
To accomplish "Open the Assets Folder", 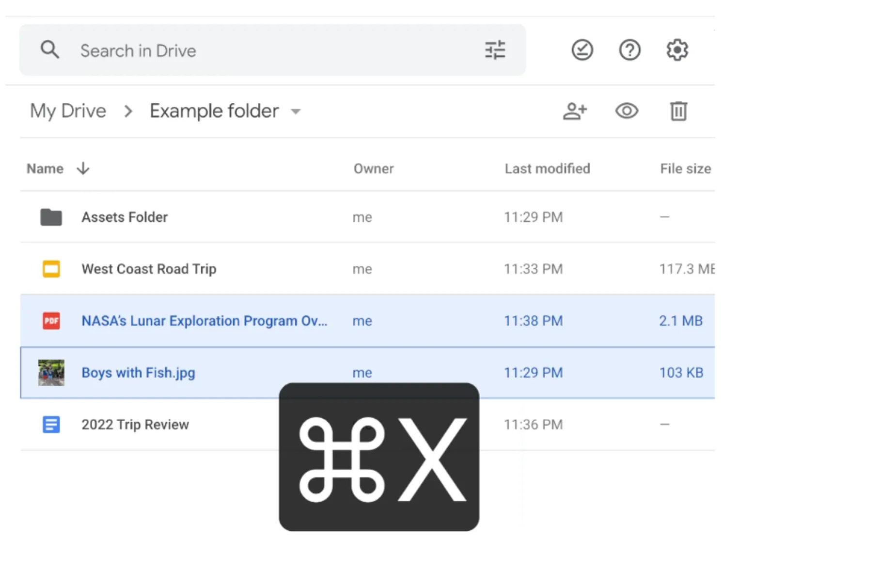I will 124,217.
